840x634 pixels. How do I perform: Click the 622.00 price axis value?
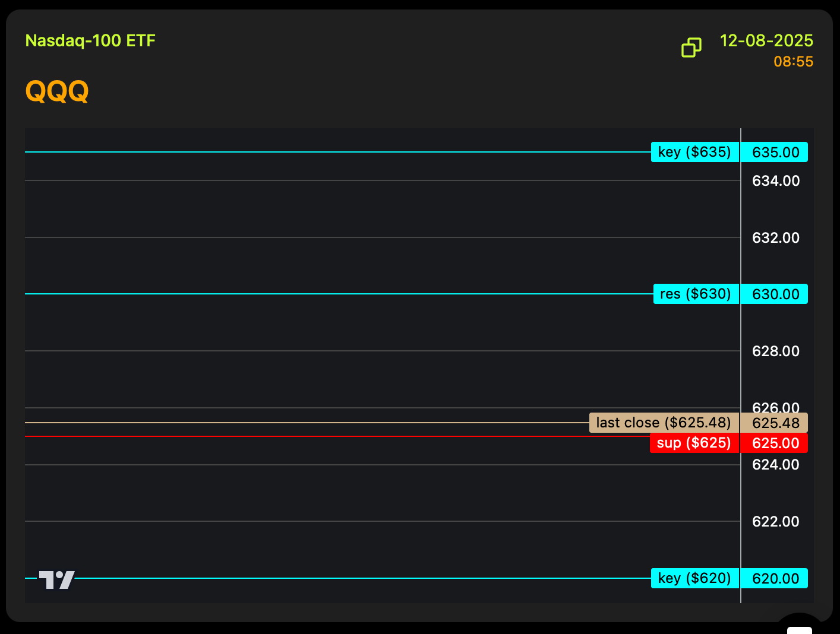(x=775, y=522)
